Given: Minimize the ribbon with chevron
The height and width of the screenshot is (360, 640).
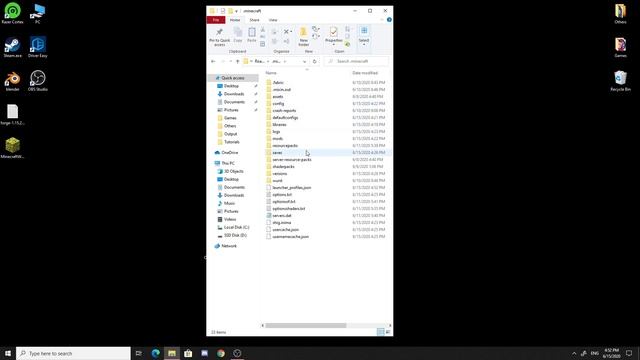Looking at the screenshot, I should [x=382, y=20].
